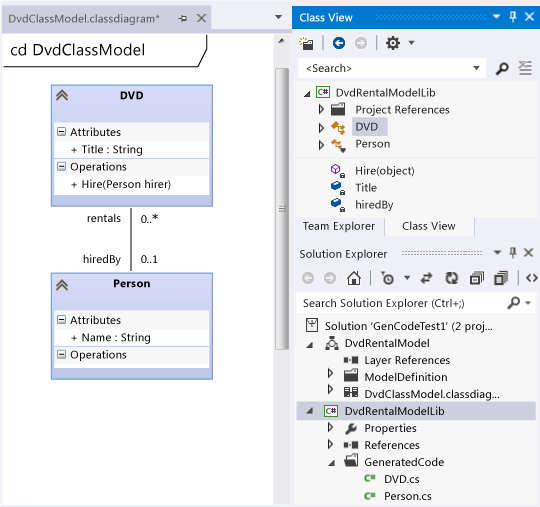Collapse the Person Attributes compartment

(61, 320)
